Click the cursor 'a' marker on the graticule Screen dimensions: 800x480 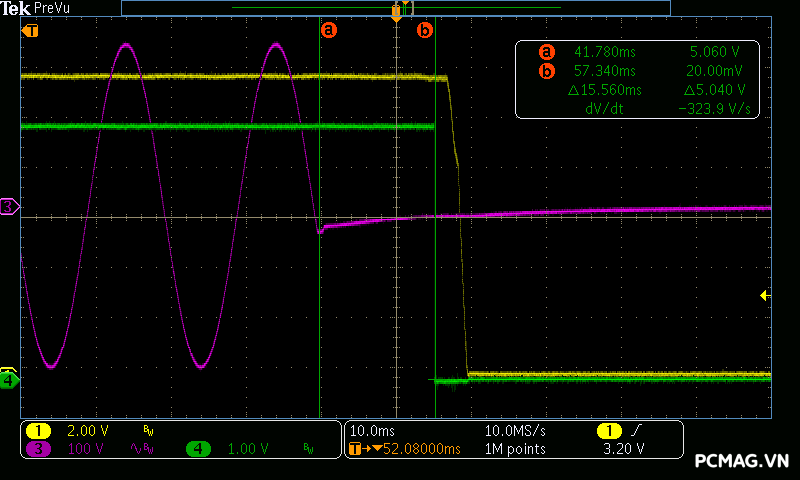(x=329, y=30)
